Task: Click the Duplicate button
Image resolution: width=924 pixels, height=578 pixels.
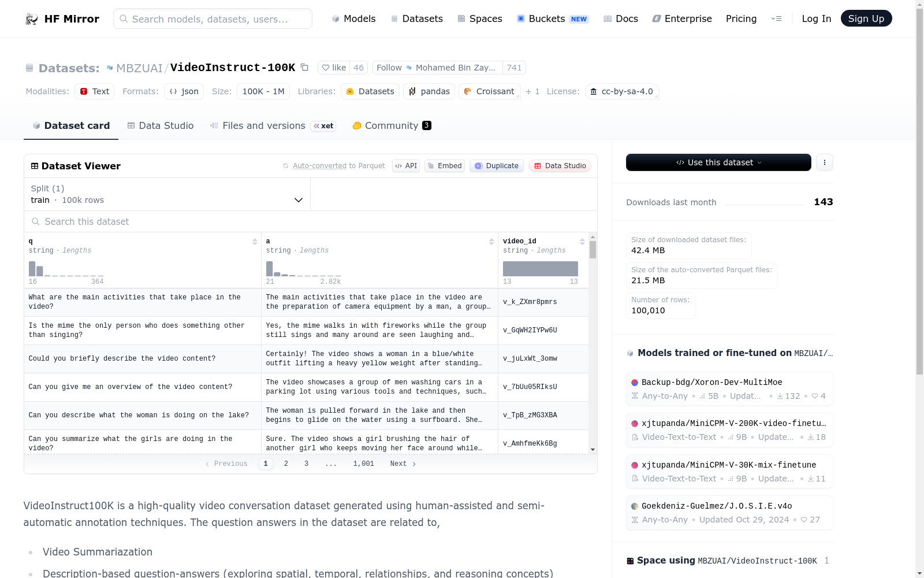Action: pyautogui.click(x=497, y=166)
